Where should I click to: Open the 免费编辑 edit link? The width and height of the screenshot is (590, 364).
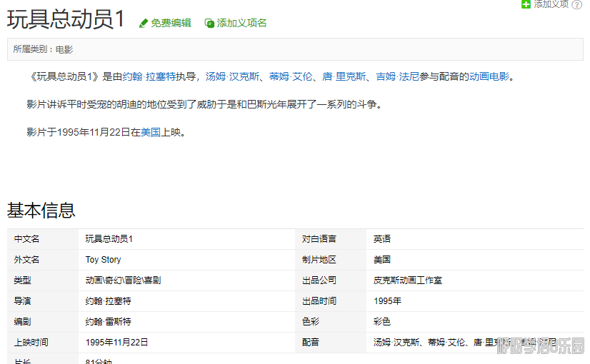(x=171, y=24)
